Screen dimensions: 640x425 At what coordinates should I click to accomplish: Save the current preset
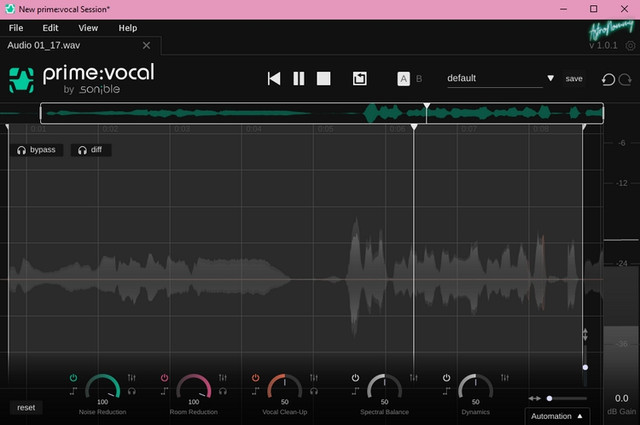tap(574, 78)
